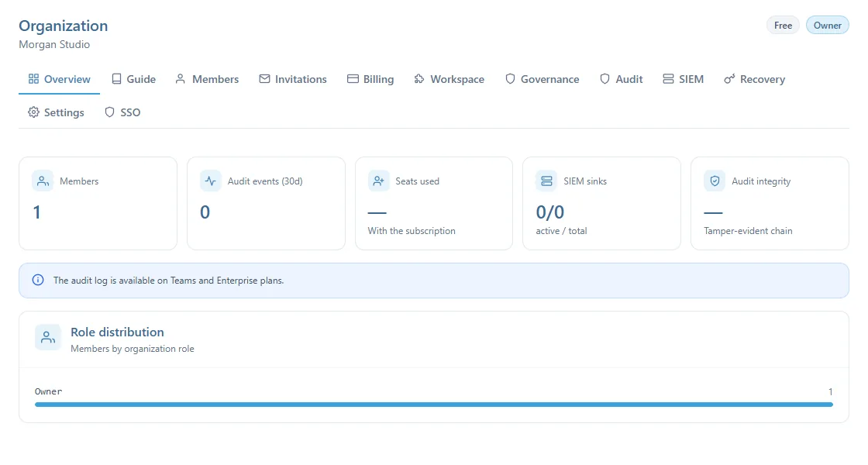
Task: Click the Owner row count 1
Action: pyautogui.click(x=830, y=391)
